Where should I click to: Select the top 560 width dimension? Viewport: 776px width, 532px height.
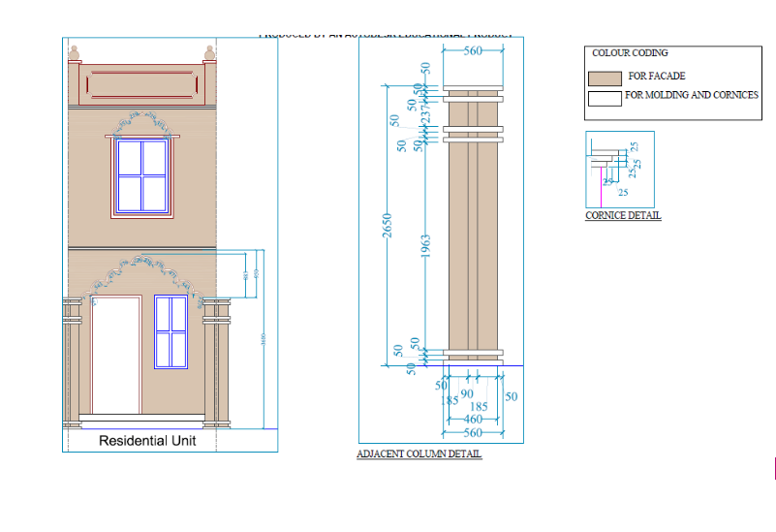472,50
